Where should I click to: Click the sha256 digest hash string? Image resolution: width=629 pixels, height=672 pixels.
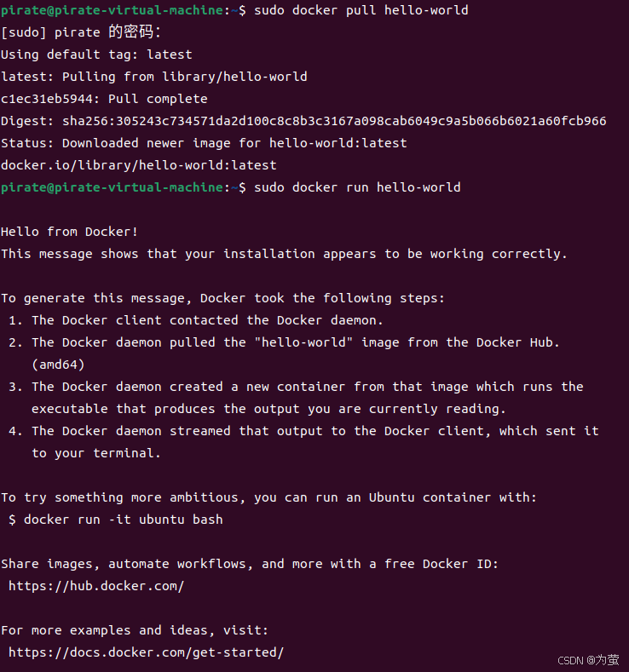[x=334, y=121]
